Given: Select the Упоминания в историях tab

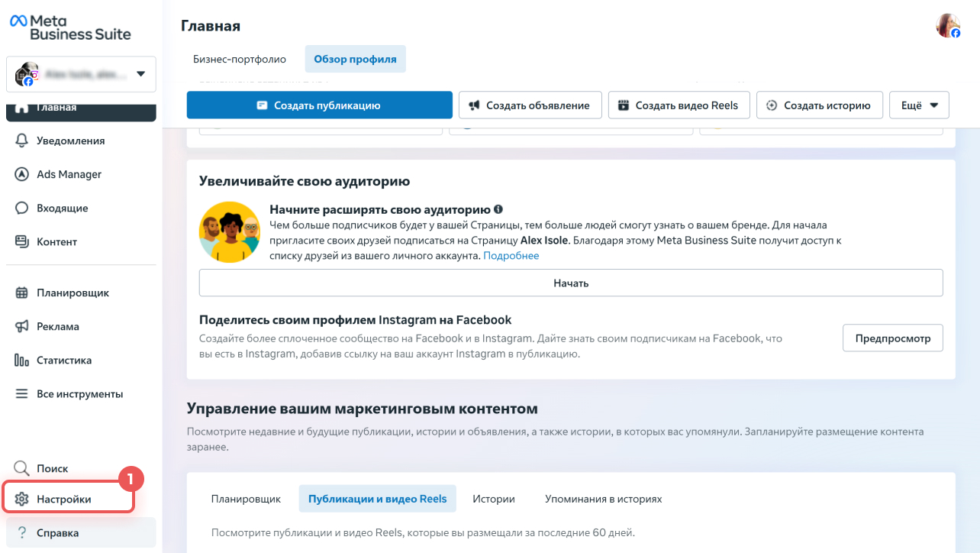Looking at the screenshot, I should [603, 499].
